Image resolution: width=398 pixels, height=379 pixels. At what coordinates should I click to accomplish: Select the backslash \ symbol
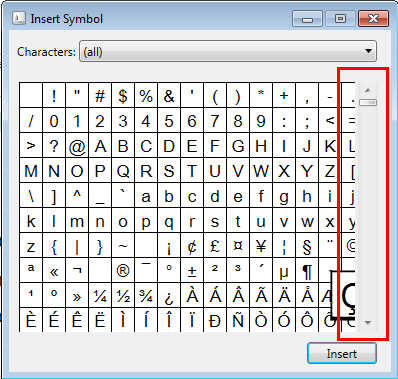pos(31,196)
